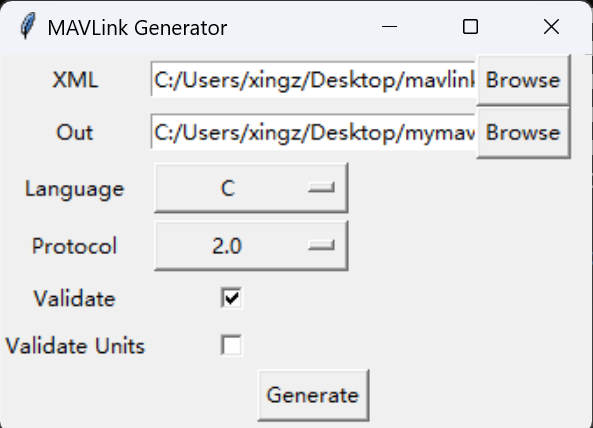Browse for the Out directory
Screen dimensions: 593x428
(x=523, y=133)
